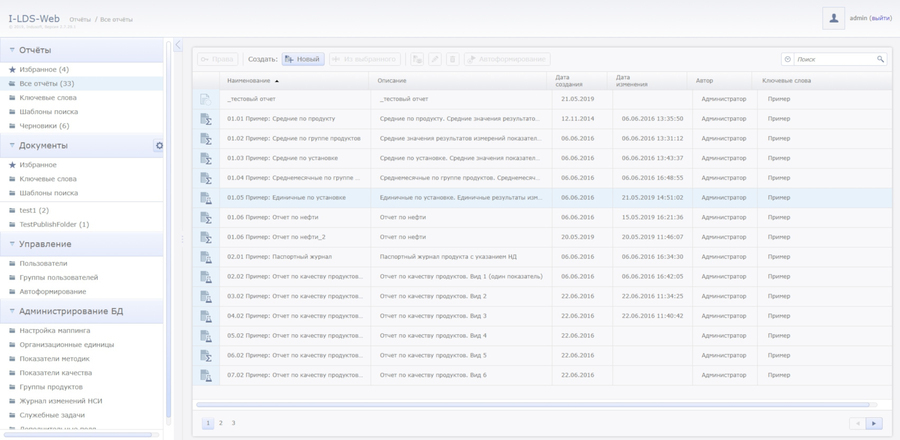900x440 pixels.
Task: Click icon of report Вид 2 row
Action: coord(205,296)
